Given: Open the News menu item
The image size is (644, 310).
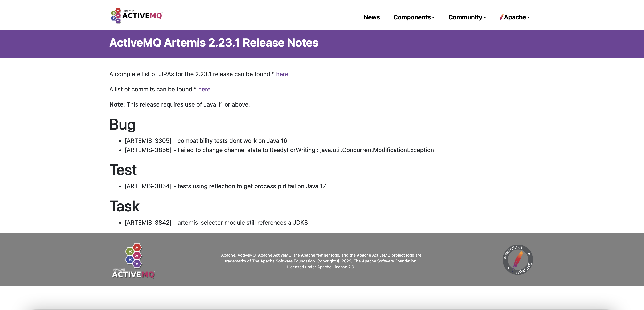Looking at the screenshot, I should click(x=372, y=17).
